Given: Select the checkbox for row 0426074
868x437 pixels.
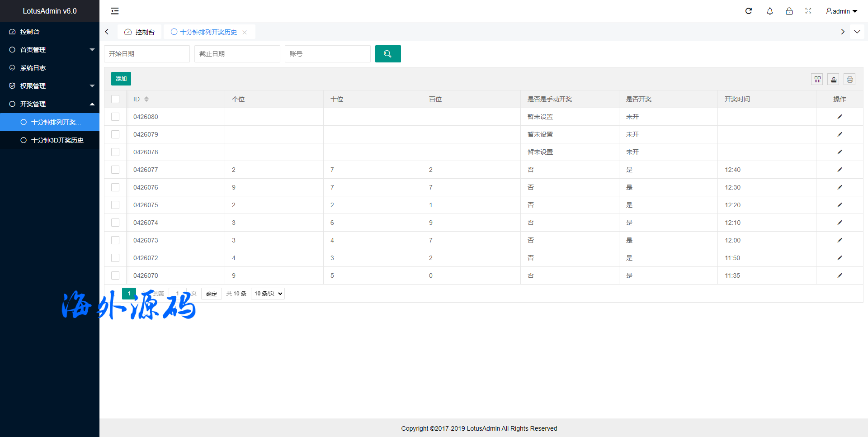Looking at the screenshot, I should 115,223.
